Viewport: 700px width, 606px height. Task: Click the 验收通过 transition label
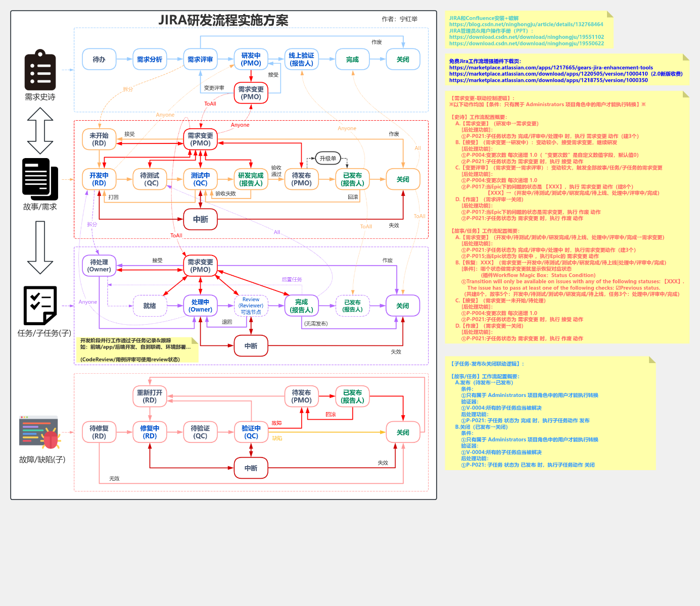[x=276, y=171]
